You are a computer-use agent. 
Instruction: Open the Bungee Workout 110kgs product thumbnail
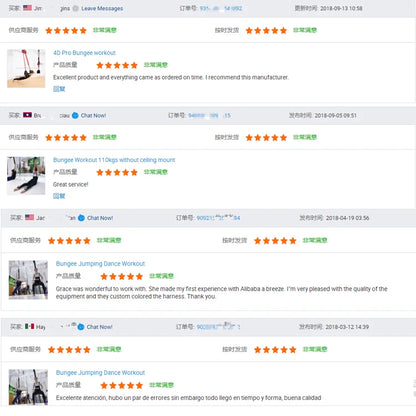click(26, 176)
